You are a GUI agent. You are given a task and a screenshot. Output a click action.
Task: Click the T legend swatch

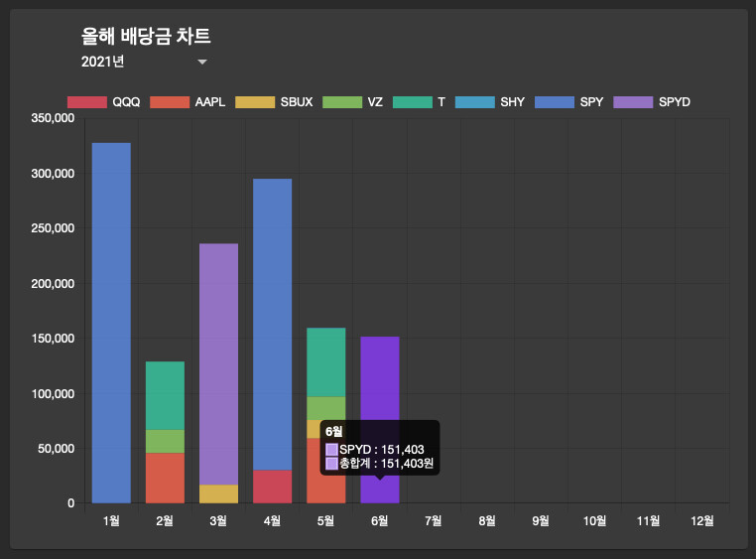413,102
